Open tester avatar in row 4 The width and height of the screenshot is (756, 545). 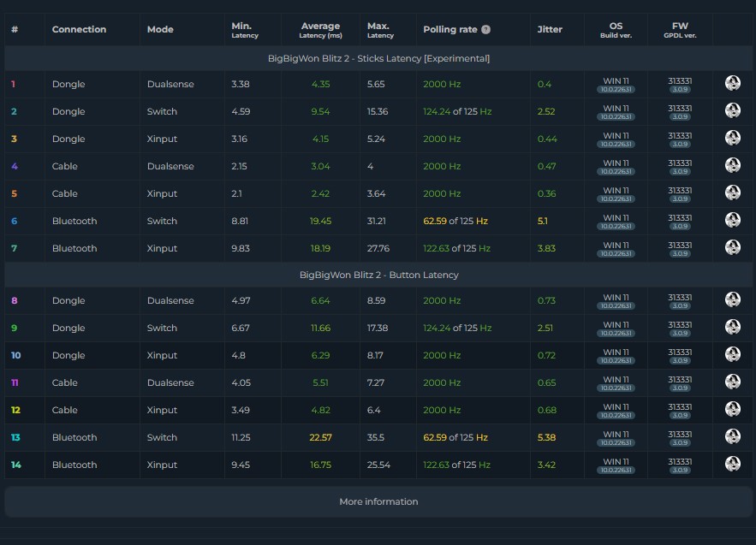(732, 166)
